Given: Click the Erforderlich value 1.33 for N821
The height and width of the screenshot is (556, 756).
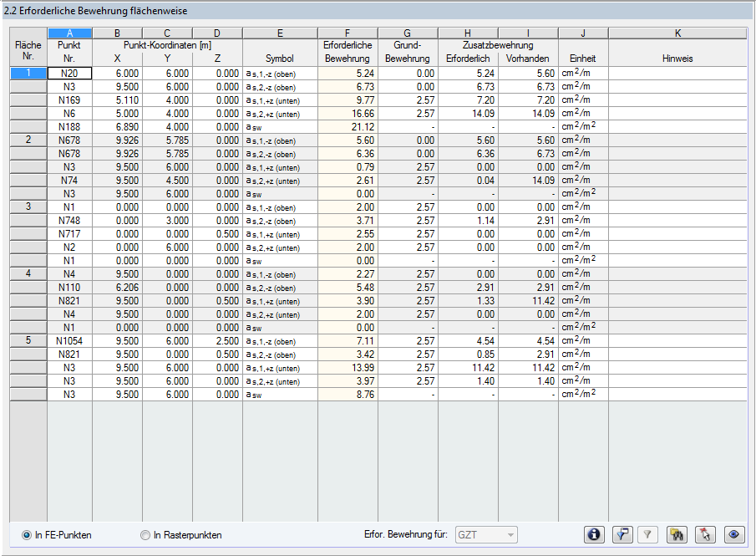Looking at the screenshot, I should pyautogui.click(x=468, y=301).
